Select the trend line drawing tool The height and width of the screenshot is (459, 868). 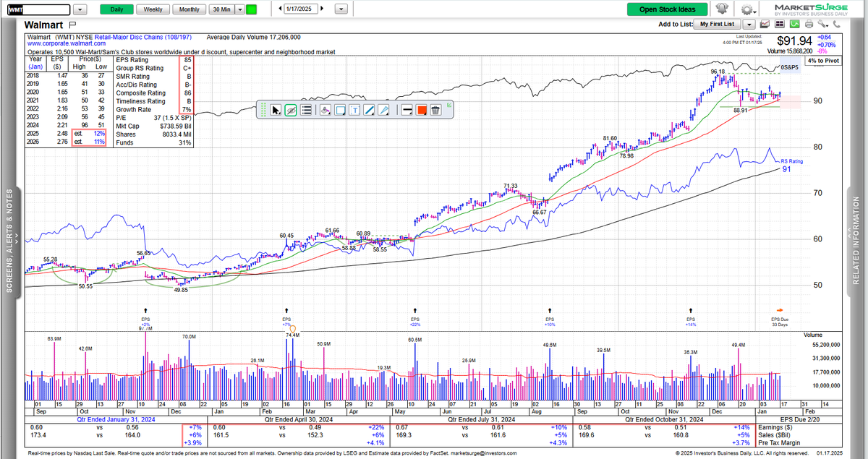coord(370,111)
